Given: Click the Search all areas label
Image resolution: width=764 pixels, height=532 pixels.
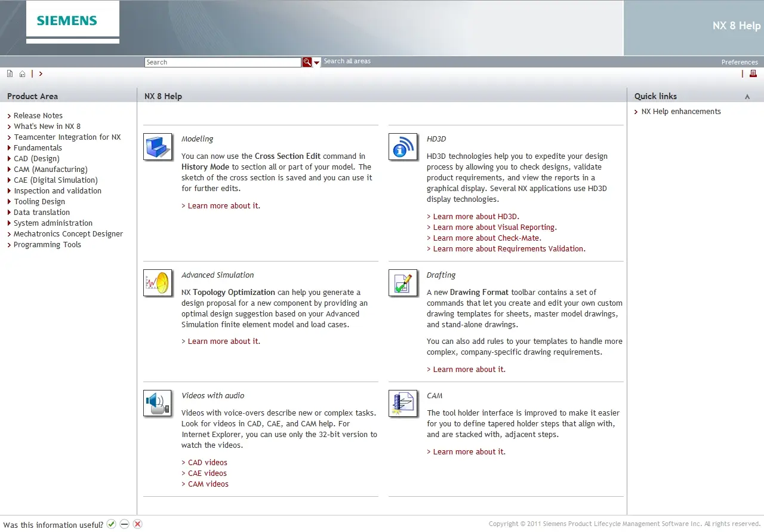Looking at the screenshot, I should tap(347, 61).
